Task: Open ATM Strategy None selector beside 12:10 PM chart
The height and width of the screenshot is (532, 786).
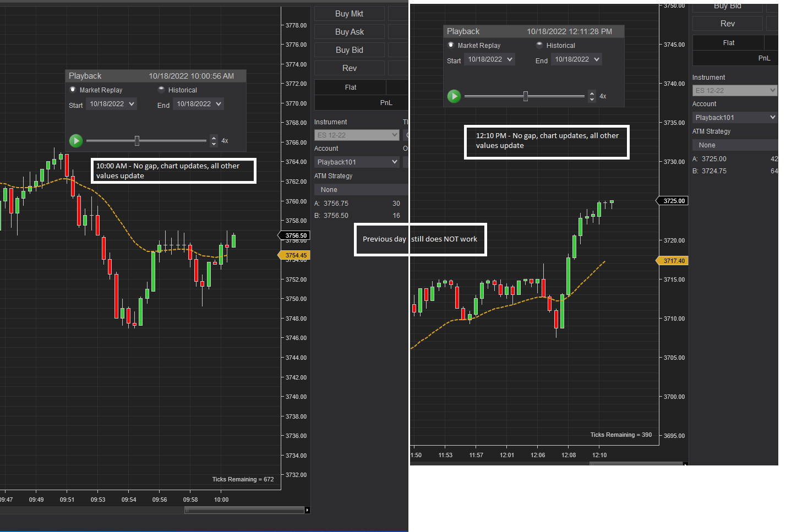Action: pyautogui.click(x=735, y=145)
